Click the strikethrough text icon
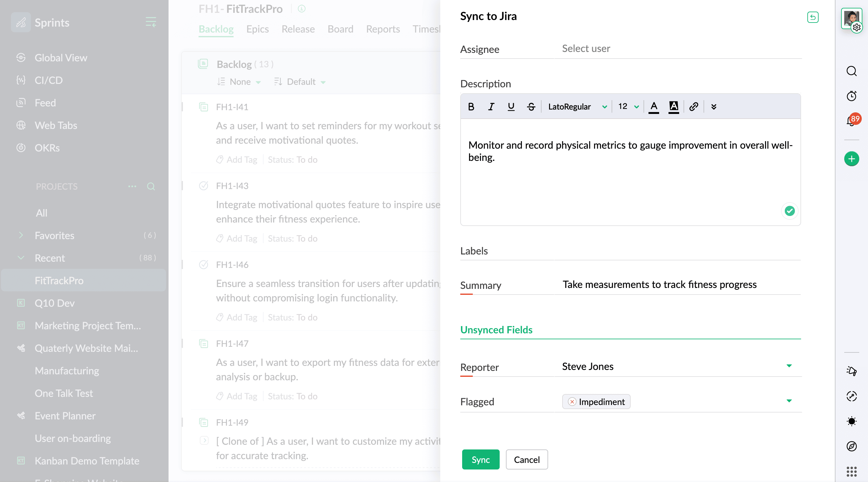The height and width of the screenshot is (482, 868). point(531,107)
